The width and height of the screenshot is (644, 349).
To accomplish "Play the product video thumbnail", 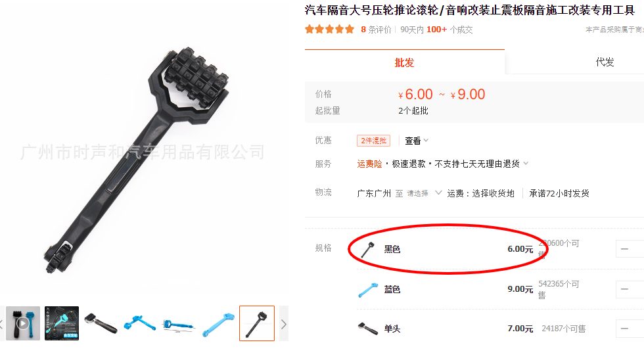I will [x=23, y=323].
